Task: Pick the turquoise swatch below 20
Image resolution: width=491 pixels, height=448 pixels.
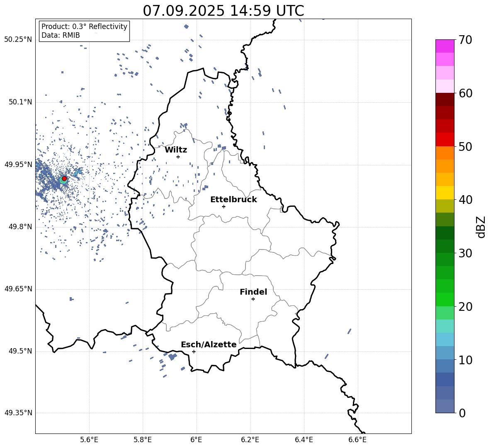Action: pyautogui.click(x=445, y=326)
